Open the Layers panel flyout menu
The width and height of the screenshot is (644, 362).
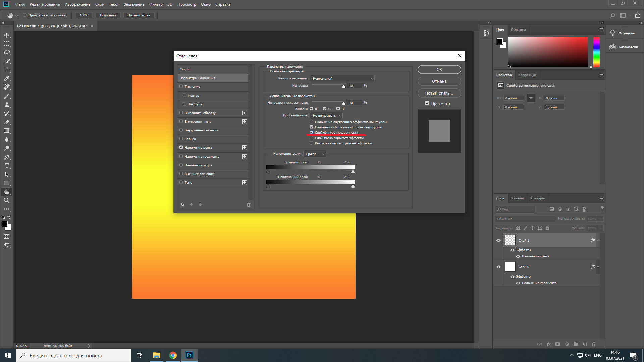point(601,198)
